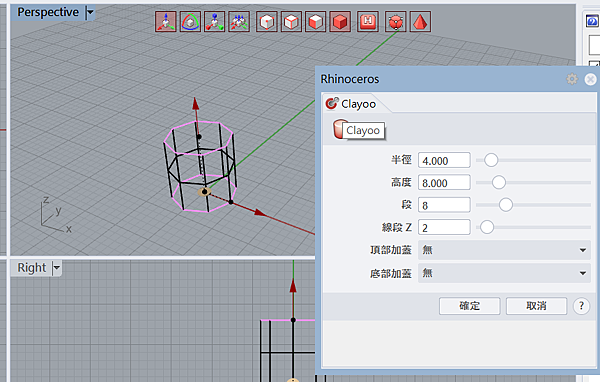Enable edge selection mode cube icon
The width and height of the screenshot is (600, 382).
291,21
